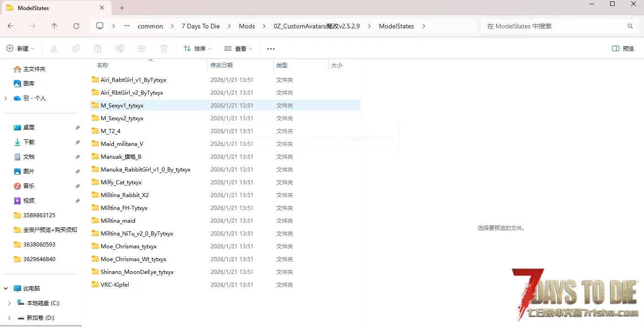The image size is (644, 327).
Task: Expand the Local Disk (C:) tree node
Action: tap(9, 303)
